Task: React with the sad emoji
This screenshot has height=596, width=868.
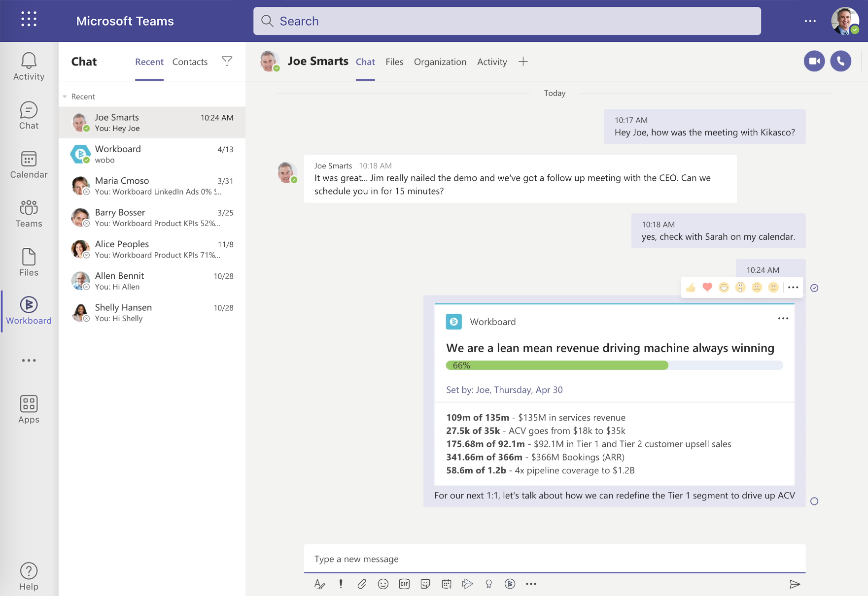Action: pyautogui.click(x=757, y=288)
